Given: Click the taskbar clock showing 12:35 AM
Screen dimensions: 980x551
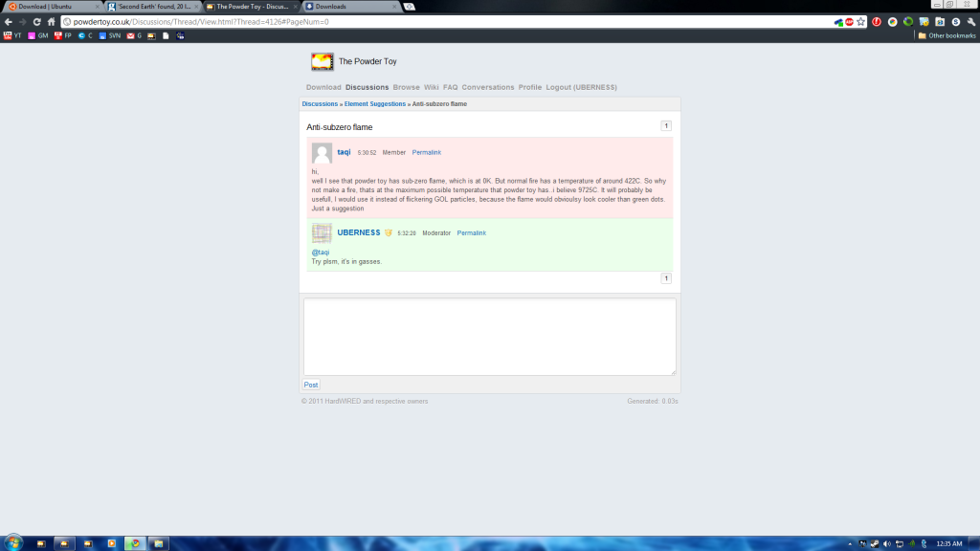Looking at the screenshot, I should (x=948, y=543).
